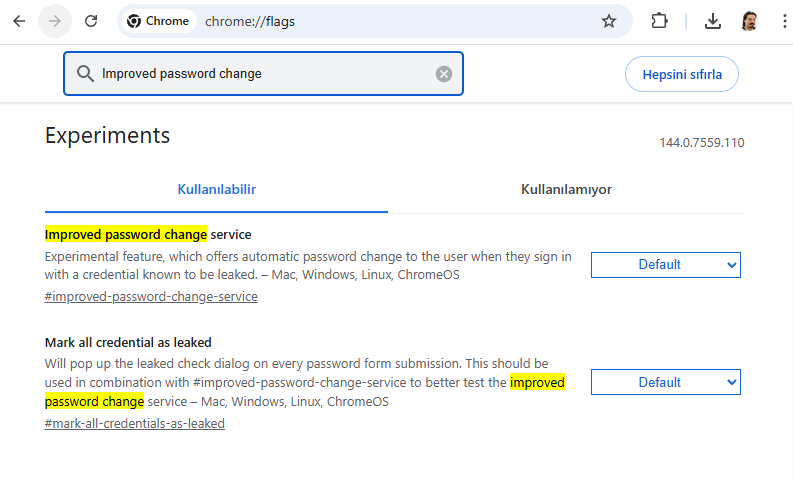793x482 pixels.
Task: Reload the chrome flags page
Action: click(x=91, y=21)
